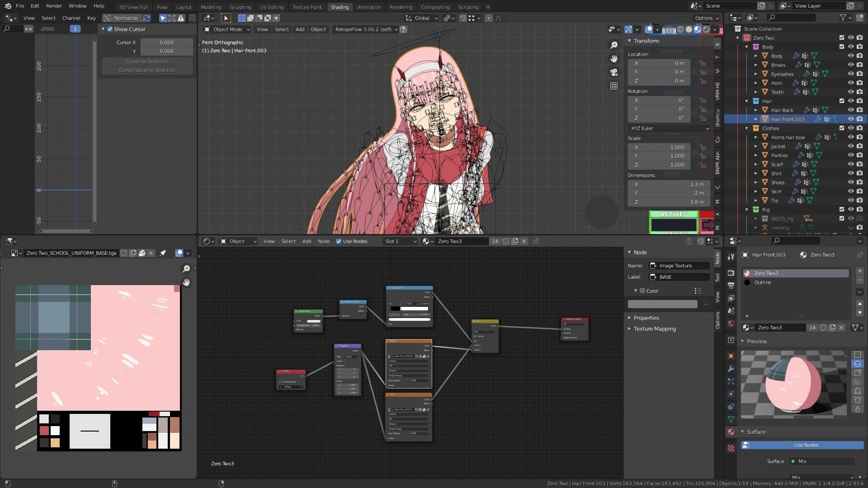
Task: Open the Modifiers wrench properties tab
Action: pos(731,369)
